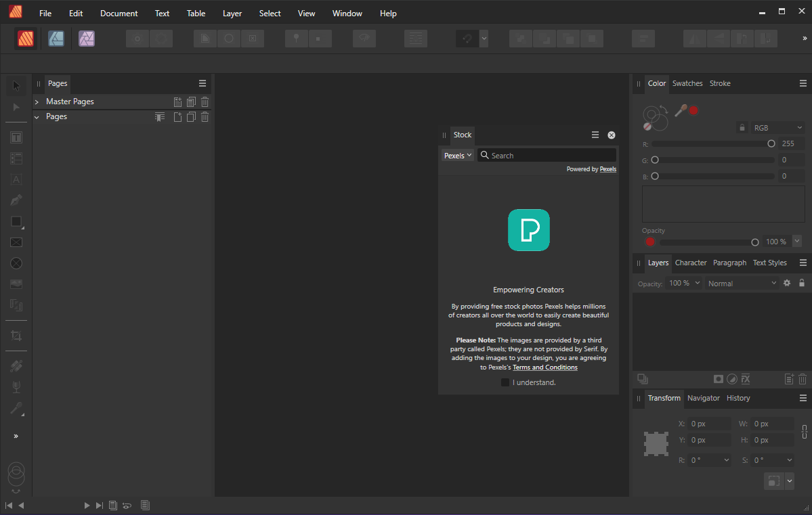Image resolution: width=812 pixels, height=515 pixels.
Task: Delete layer with Layers panel trash icon
Action: [x=803, y=380]
